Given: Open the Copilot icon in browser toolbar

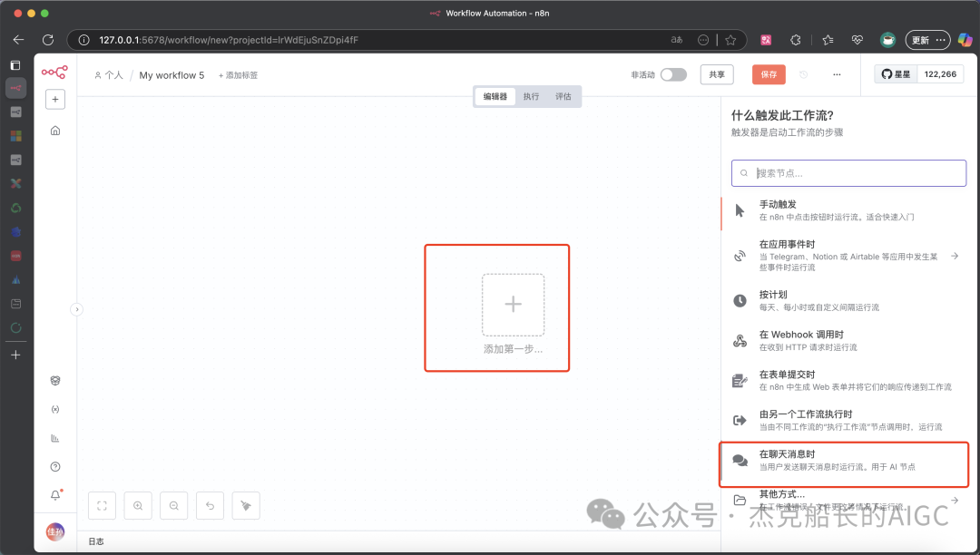Looking at the screenshot, I should coord(965,40).
